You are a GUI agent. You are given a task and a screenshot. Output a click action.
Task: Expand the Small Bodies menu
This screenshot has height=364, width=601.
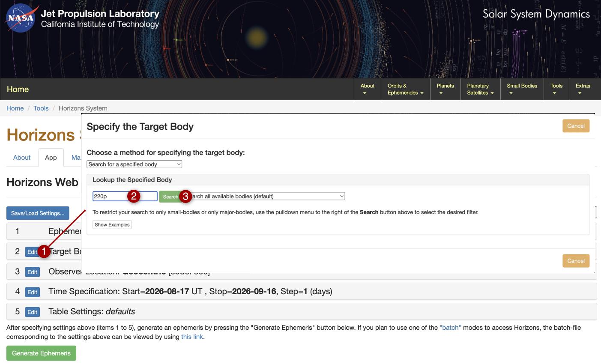[x=522, y=89]
